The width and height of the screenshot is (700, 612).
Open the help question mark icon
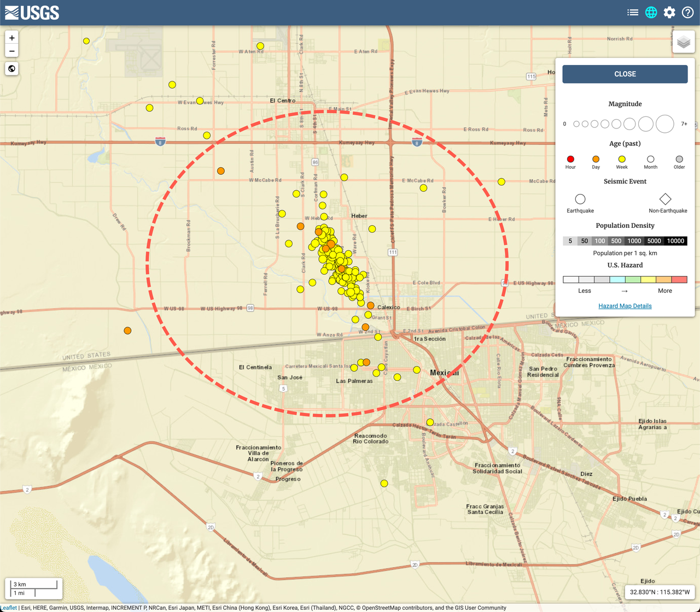(688, 13)
